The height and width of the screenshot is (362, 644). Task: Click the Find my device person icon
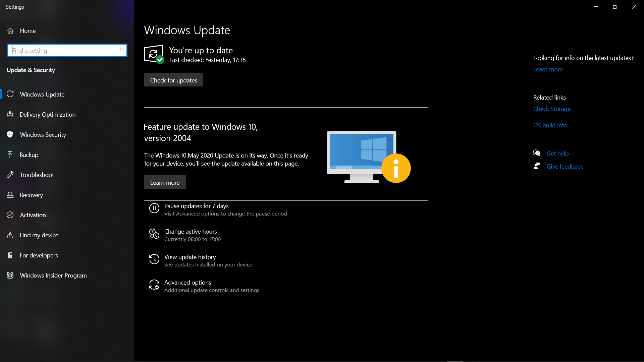click(10, 235)
